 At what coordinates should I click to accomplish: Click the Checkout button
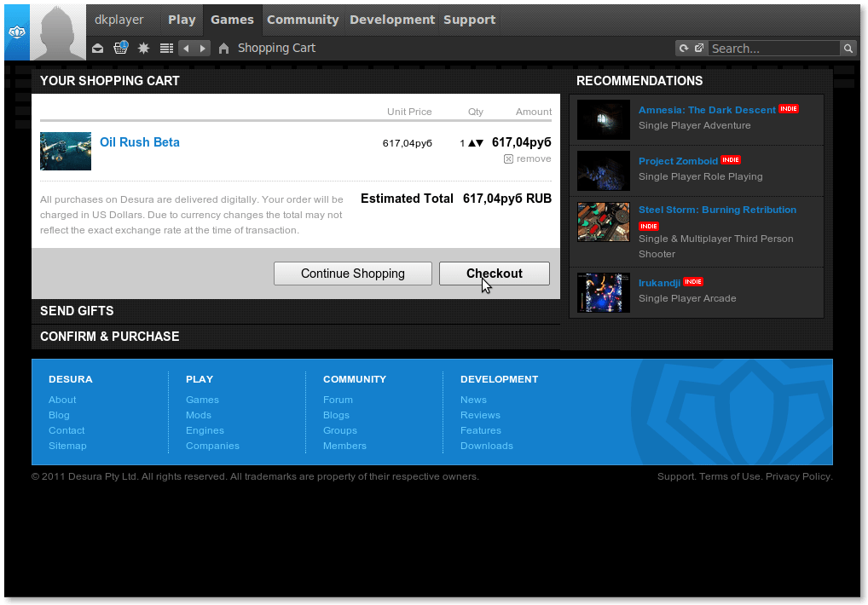click(x=495, y=274)
